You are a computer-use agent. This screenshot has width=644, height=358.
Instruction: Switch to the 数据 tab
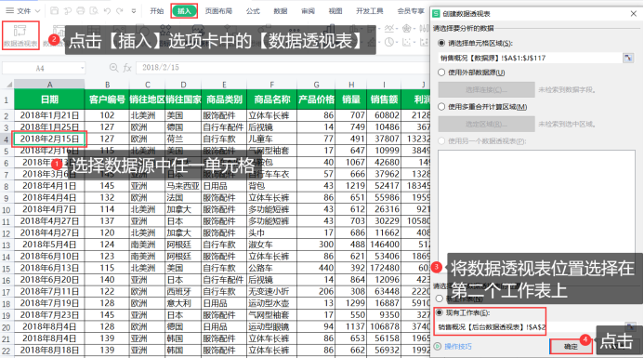(281, 11)
